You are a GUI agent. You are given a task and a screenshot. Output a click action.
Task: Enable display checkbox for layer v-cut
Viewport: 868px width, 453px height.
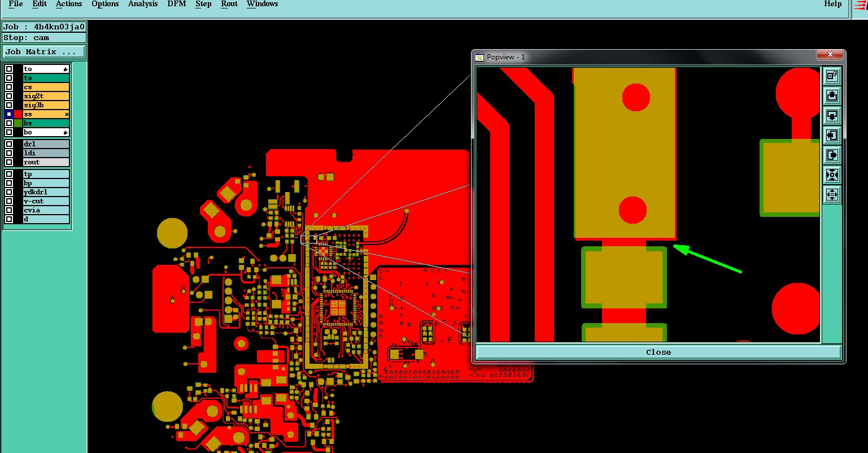pos(9,201)
